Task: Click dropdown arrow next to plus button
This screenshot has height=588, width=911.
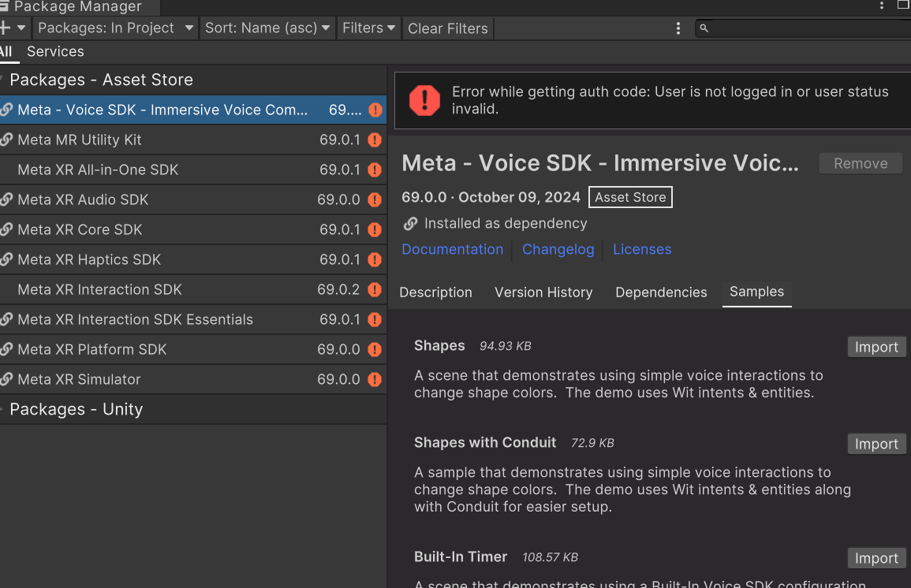Action: coord(21,28)
